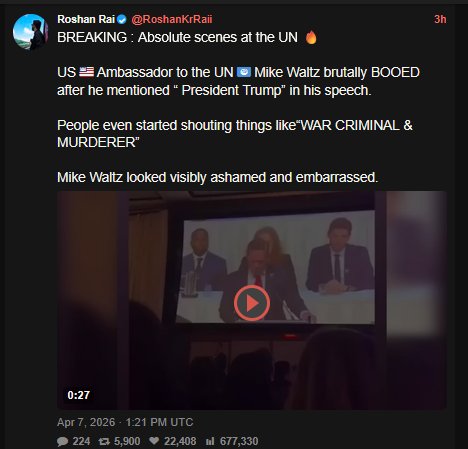The height and width of the screenshot is (449, 468).
Task: Open the 3h timestamp link
Action: [x=440, y=19]
